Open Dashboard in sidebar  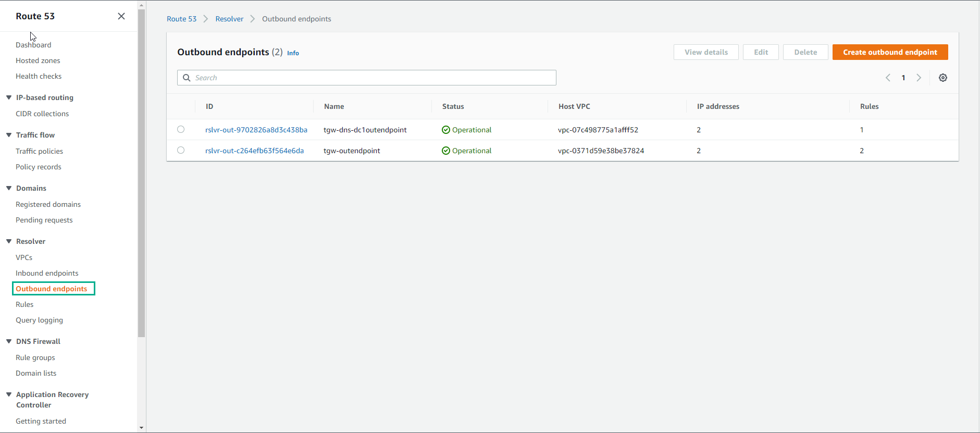[33, 45]
